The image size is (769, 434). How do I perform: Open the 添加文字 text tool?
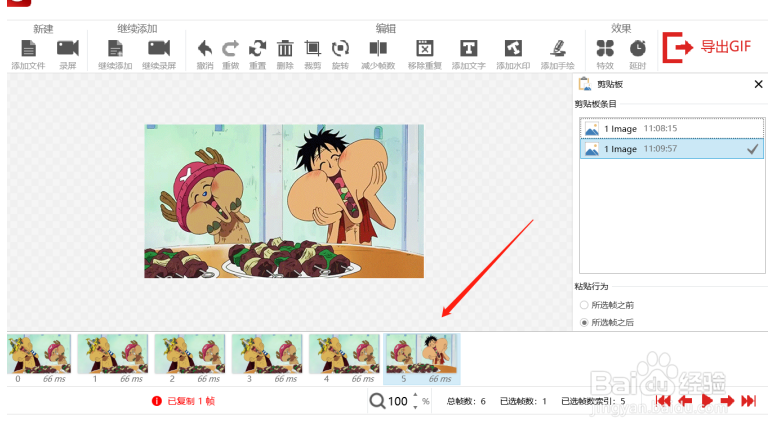pyautogui.click(x=468, y=49)
